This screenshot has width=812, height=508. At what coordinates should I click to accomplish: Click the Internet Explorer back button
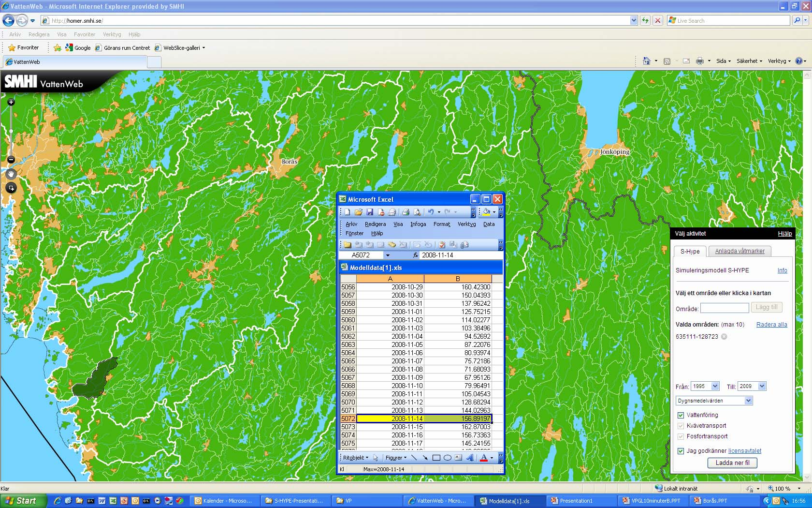point(8,20)
